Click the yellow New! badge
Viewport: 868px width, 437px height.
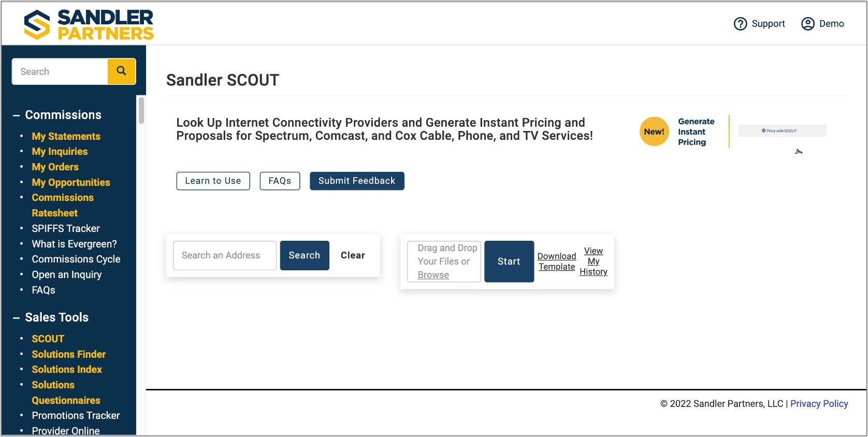click(x=654, y=132)
